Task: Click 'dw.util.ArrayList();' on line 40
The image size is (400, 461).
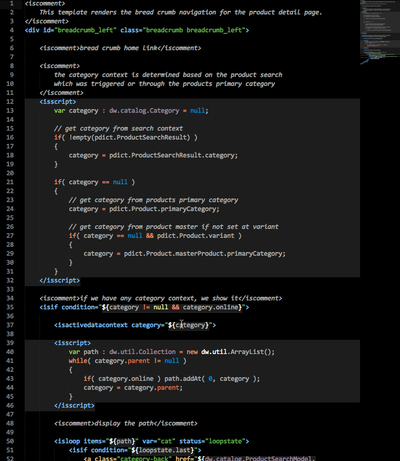Action: (238, 352)
